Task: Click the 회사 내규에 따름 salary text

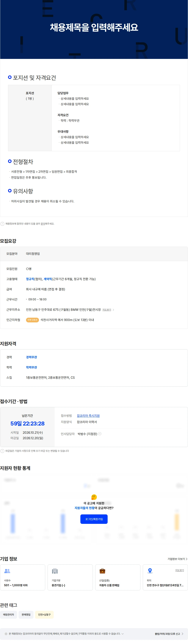Action: pos(45,289)
